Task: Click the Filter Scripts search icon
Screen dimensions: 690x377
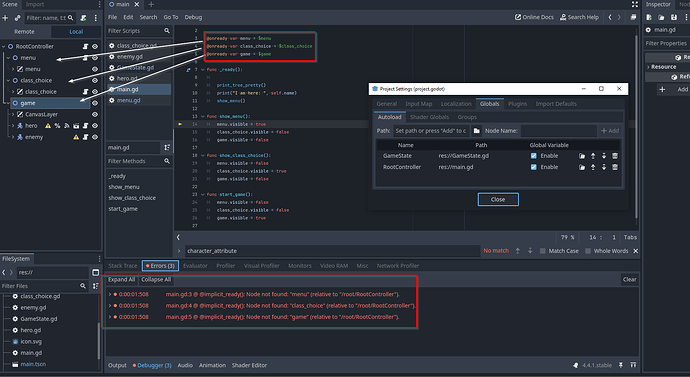Action: click(167, 31)
